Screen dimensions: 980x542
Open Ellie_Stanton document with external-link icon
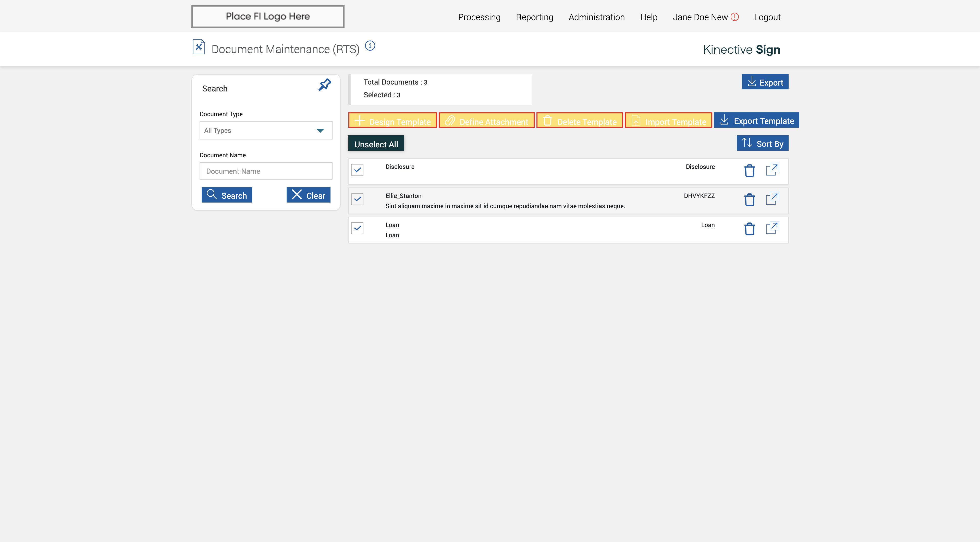coord(772,198)
